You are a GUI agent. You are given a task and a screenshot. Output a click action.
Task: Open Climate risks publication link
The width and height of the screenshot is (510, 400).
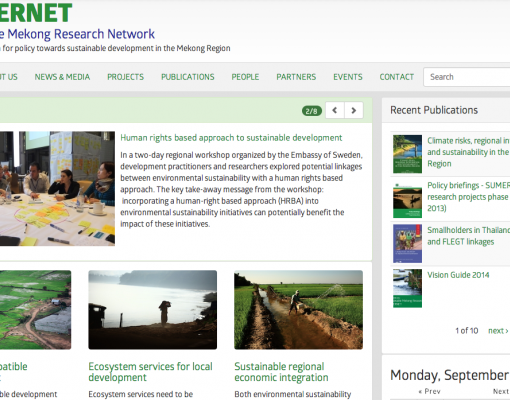click(x=468, y=152)
